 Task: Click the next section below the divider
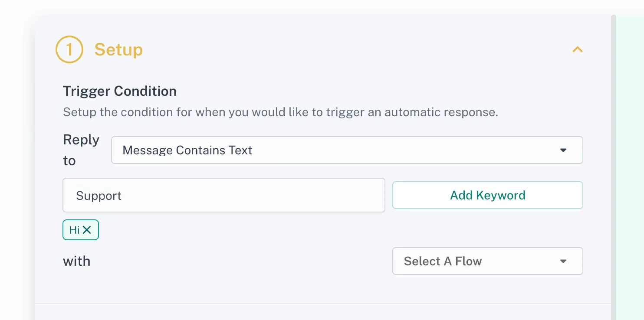321,312
